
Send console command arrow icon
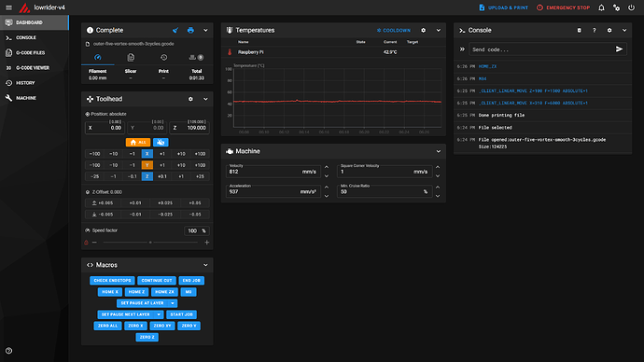(x=619, y=49)
